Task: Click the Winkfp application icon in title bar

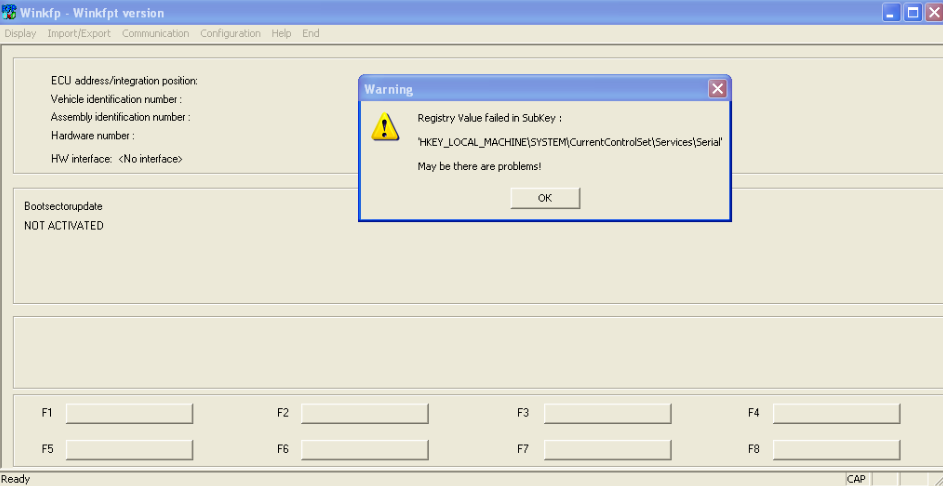Action: click(x=9, y=12)
